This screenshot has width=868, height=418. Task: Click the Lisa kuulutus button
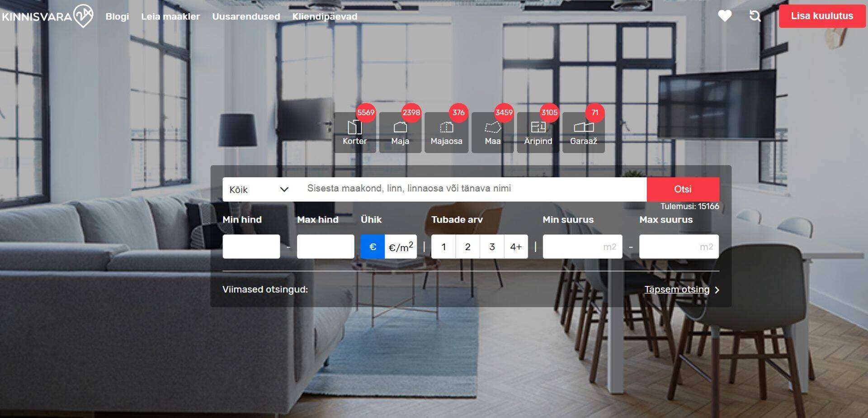(821, 16)
